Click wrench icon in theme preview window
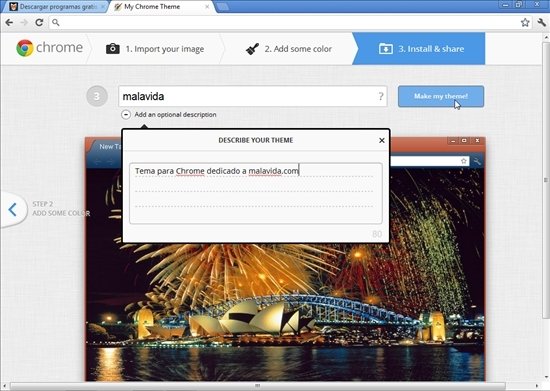The width and height of the screenshot is (550, 391). (477, 161)
